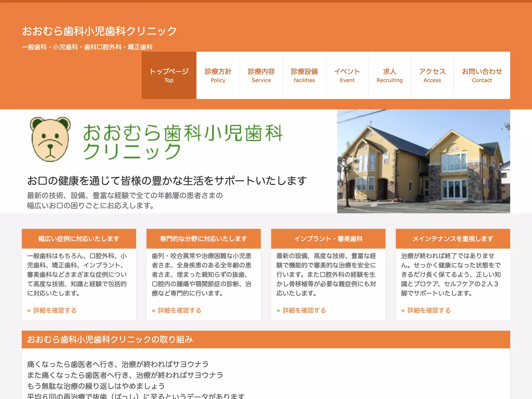Click the おおむら歯科小児歯科クリニックの取り組み heading
This screenshot has height=399, width=532.
pos(110,340)
